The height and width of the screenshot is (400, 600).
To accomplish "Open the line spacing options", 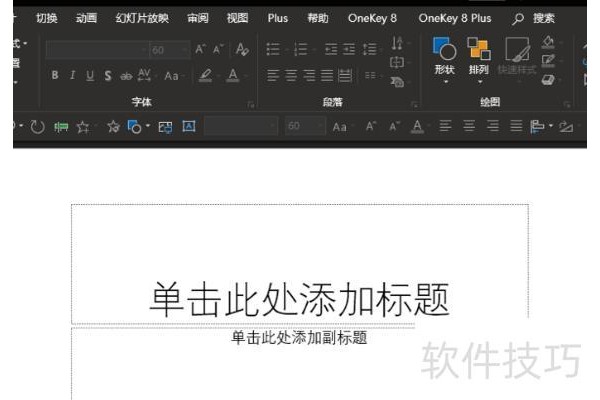I will pyautogui.click(x=370, y=49).
